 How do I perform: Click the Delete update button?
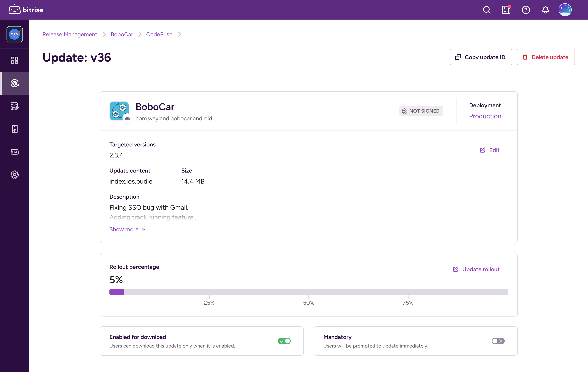pyautogui.click(x=546, y=57)
